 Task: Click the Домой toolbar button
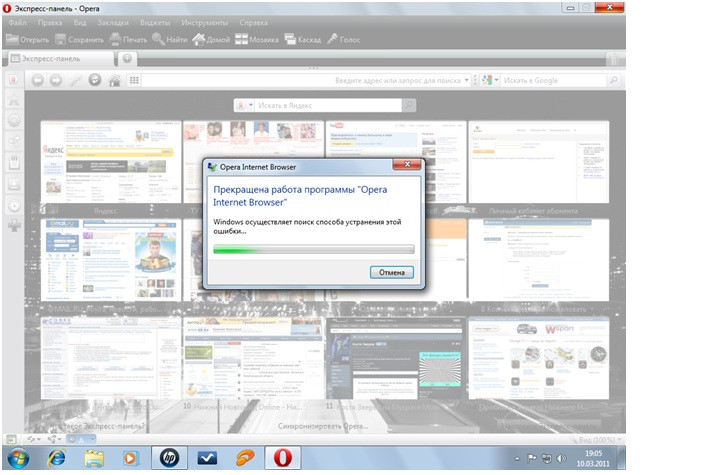pyautogui.click(x=211, y=39)
